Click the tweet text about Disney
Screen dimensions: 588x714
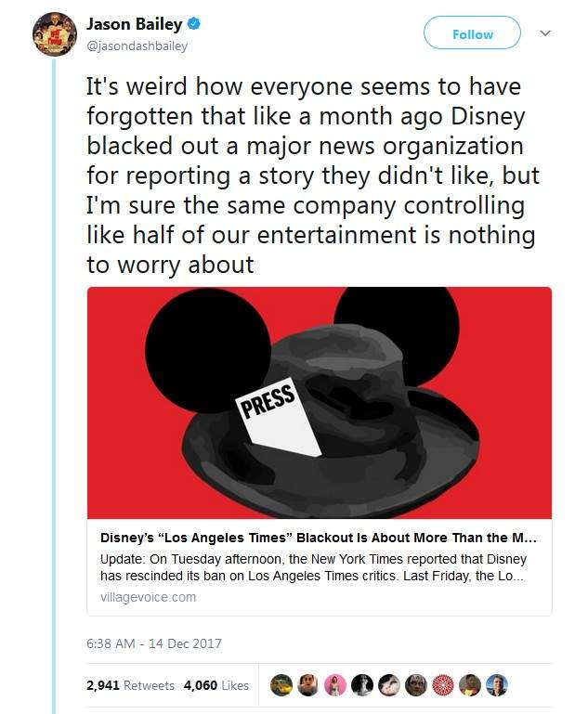pyautogui.click(x=312, y=175)
